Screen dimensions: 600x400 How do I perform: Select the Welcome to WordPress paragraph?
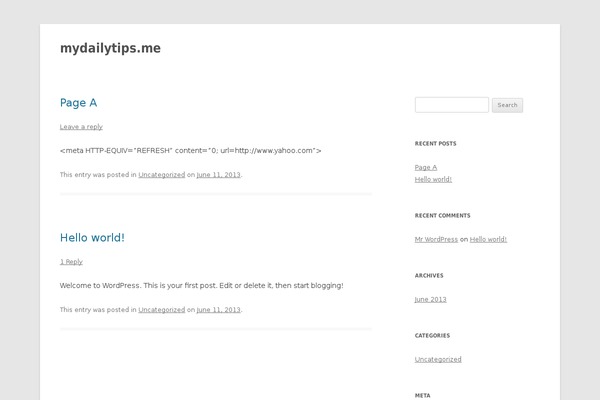pos(202,286)
